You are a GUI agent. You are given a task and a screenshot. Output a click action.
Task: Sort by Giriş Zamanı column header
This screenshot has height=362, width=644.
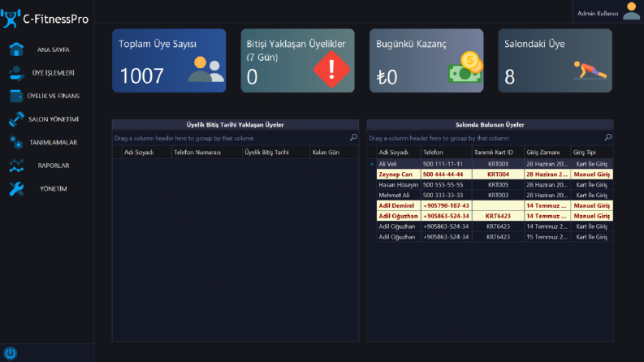click(x=547, y=153)
